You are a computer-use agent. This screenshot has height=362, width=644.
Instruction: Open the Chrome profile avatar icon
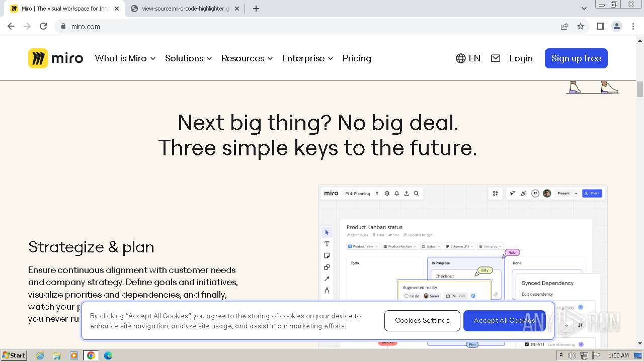click(x=617, y=26)
